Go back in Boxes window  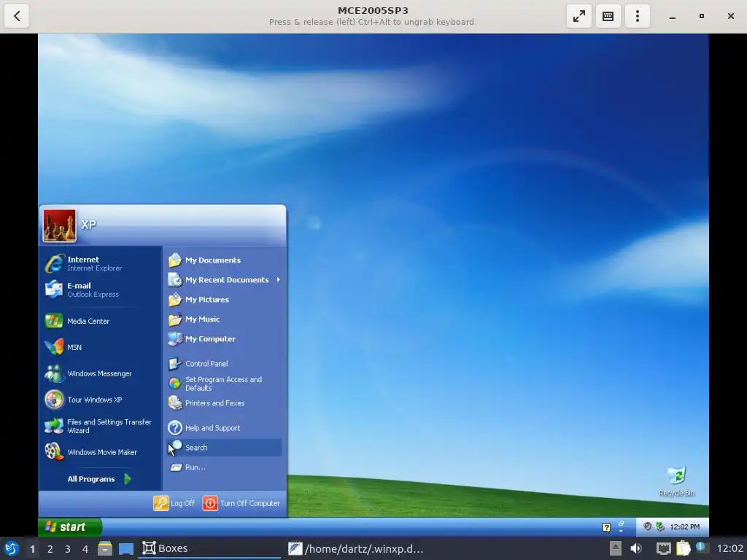[17, 16]
